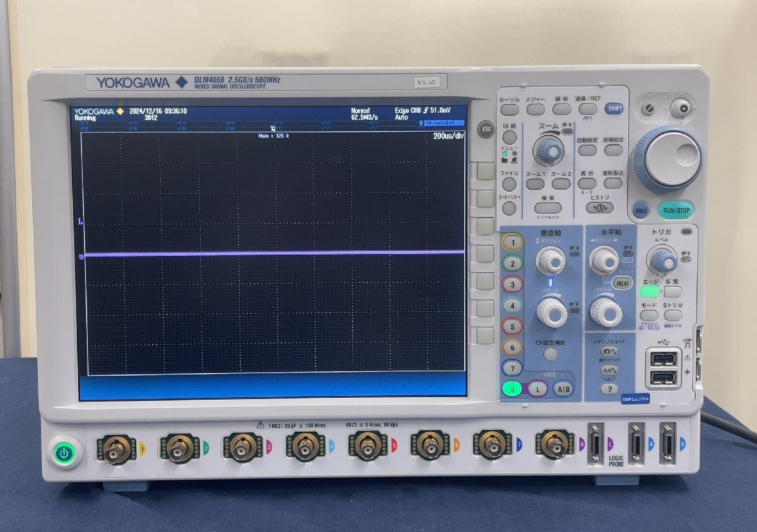Image resolution: width=757 pixels, height=532 pixels.
Task: Click the upper front USB port
Action: pos(664,359)
